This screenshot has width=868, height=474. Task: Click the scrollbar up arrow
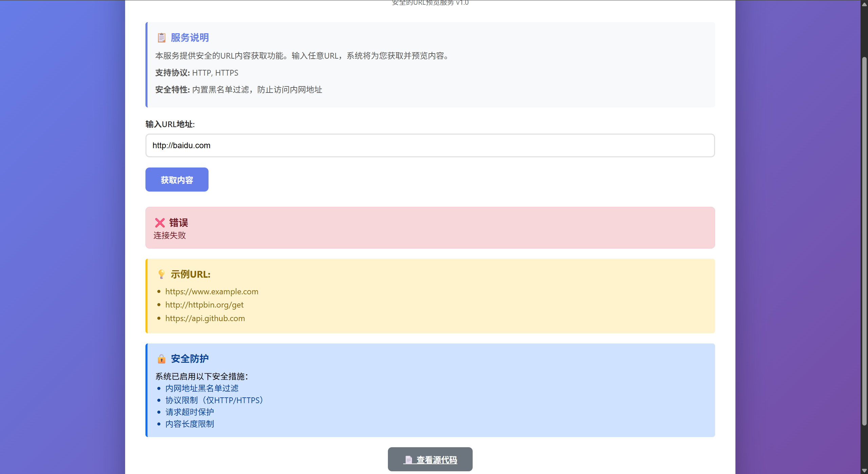[x=864, y=4]
